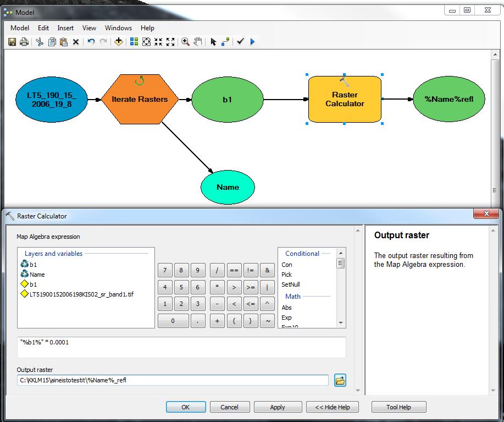Cancel the Raster Calculator dialog

(230, 407)
